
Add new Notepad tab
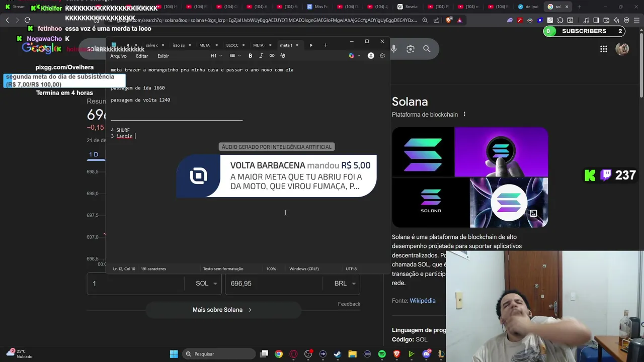(326, 45)
